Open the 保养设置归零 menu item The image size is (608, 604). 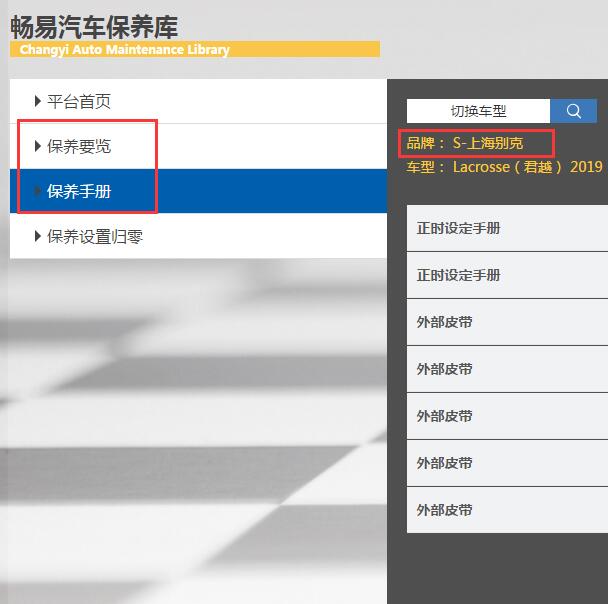(198, 236)
